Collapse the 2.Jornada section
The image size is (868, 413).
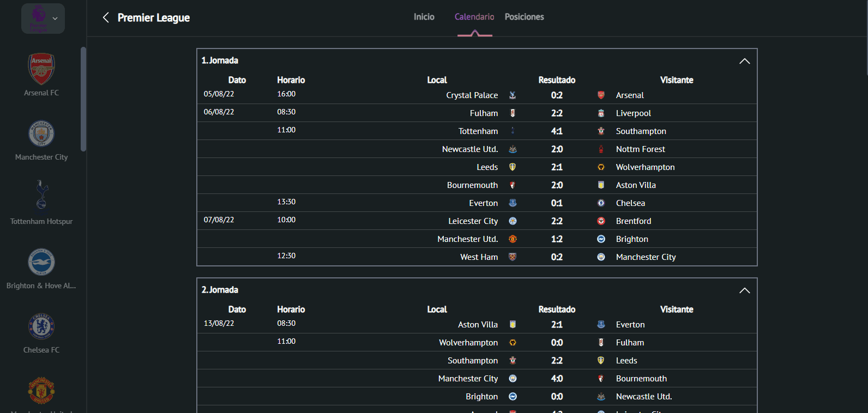[x=744, y=290]
